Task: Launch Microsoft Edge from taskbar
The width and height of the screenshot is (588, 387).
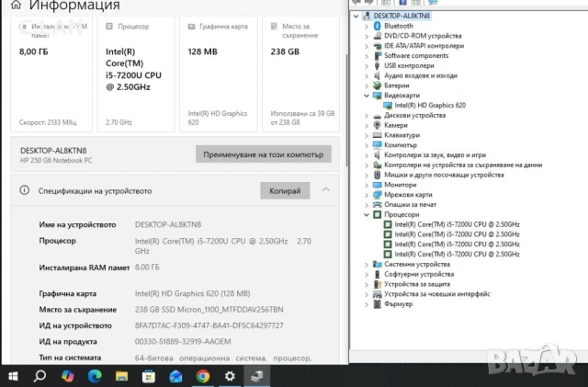Action: [95, 376]
